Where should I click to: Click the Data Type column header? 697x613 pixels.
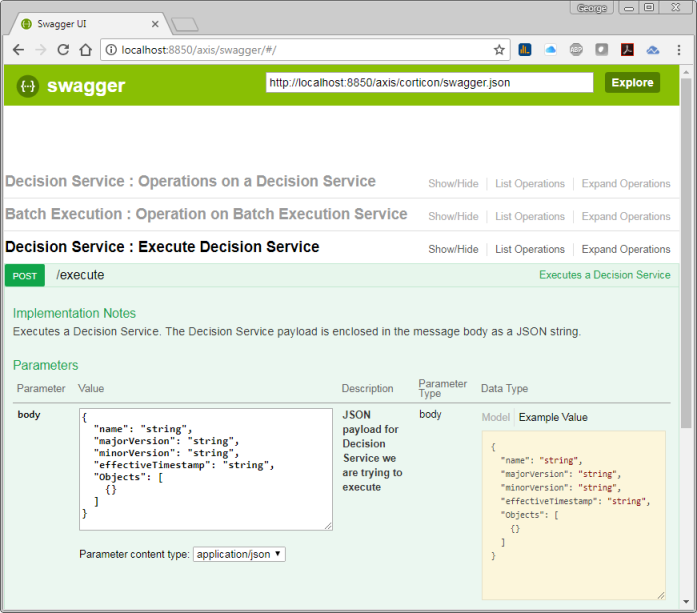(505, 389)
